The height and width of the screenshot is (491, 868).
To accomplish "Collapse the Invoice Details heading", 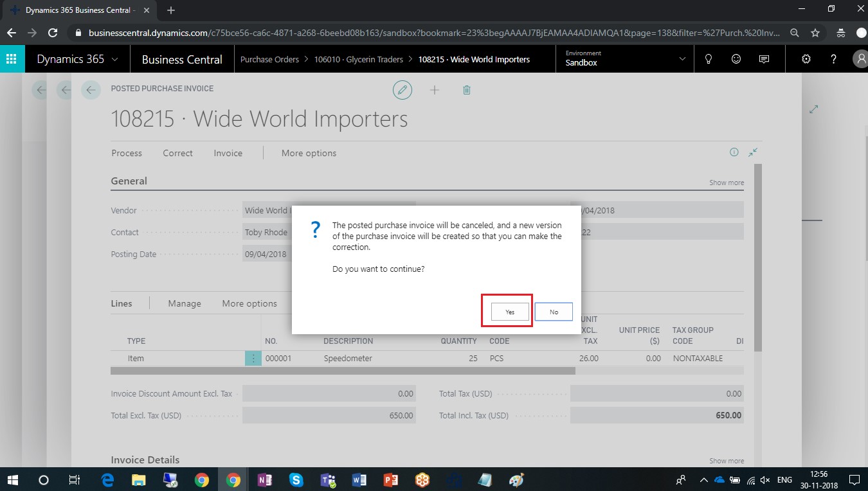I will tap(145, 460).
